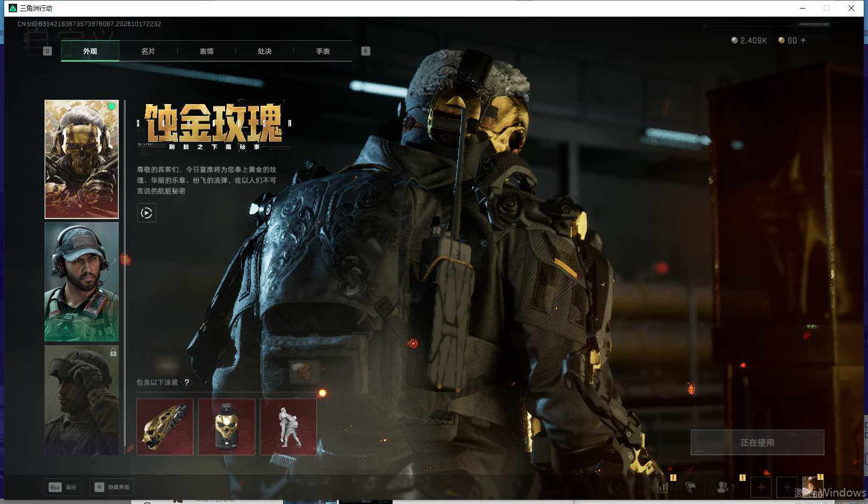The image size is (868, 504).
Task: Select the golden skull mask skin thumbnail
Action: point(82,159)
